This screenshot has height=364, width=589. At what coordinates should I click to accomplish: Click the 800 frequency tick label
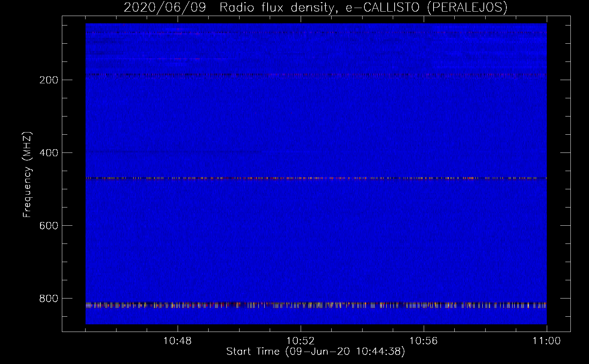coord(49,298)
